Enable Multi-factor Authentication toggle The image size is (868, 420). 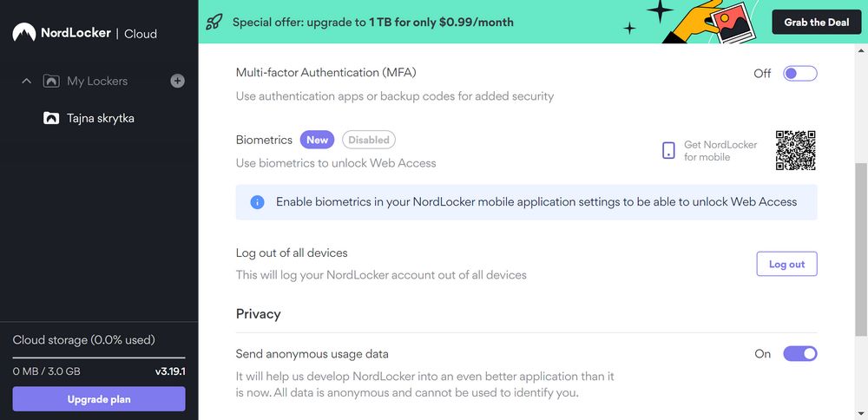800,74
